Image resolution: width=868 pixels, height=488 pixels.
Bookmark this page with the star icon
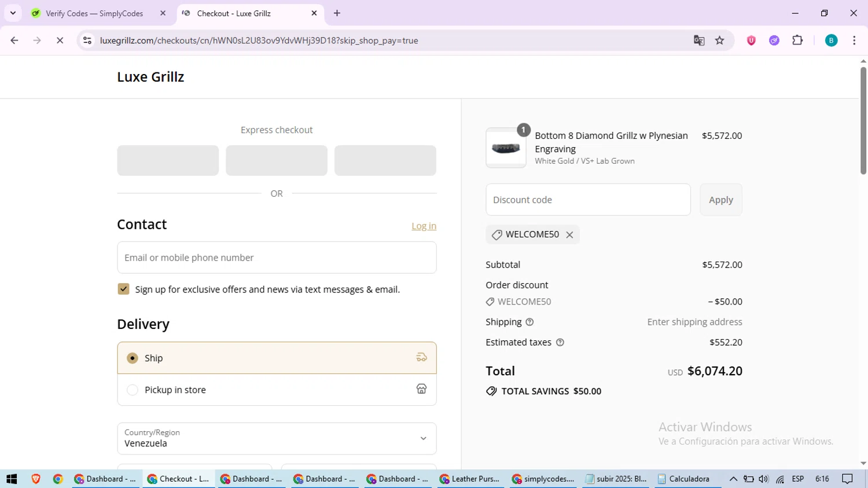(720, 41)
